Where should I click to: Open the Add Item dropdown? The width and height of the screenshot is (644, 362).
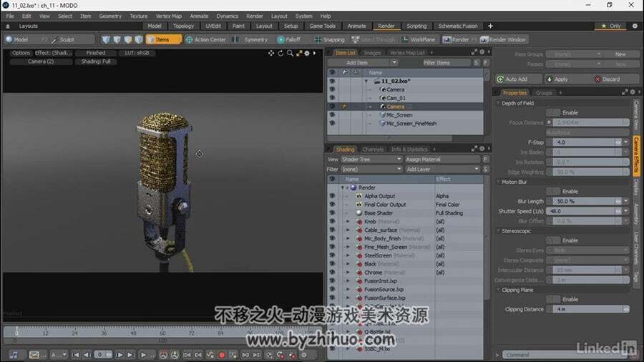[394, 63]
